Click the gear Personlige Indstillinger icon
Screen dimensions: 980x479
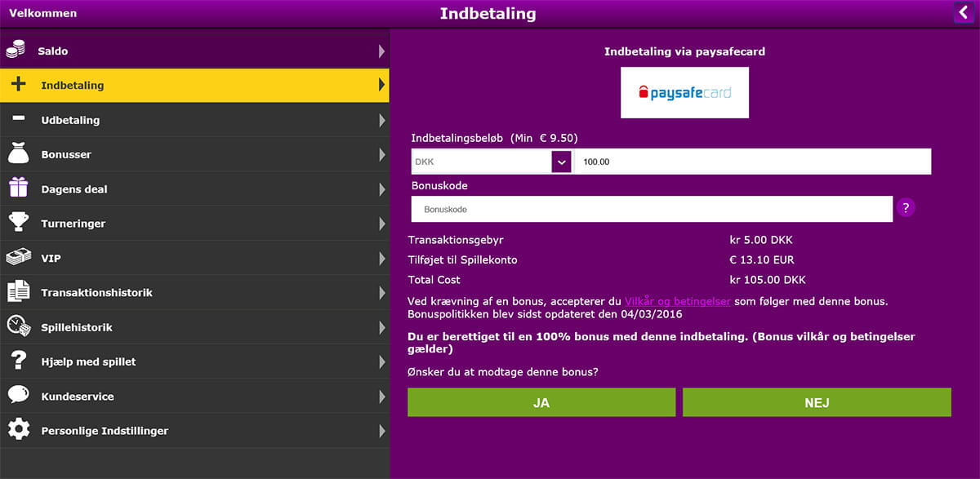point(18,430)
